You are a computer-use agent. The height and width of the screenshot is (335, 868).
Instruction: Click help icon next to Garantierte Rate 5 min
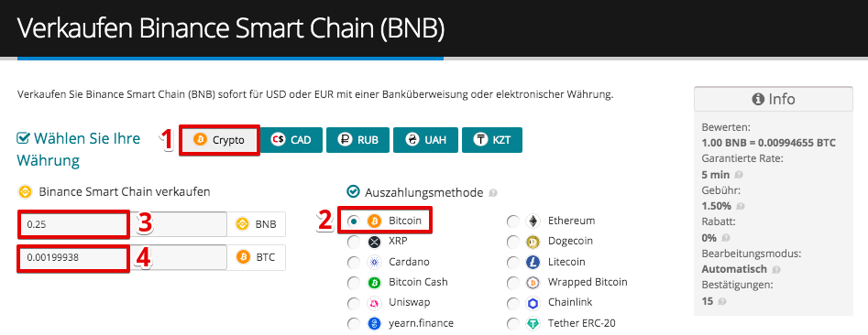pyautogui.click(x=739, y=175)
